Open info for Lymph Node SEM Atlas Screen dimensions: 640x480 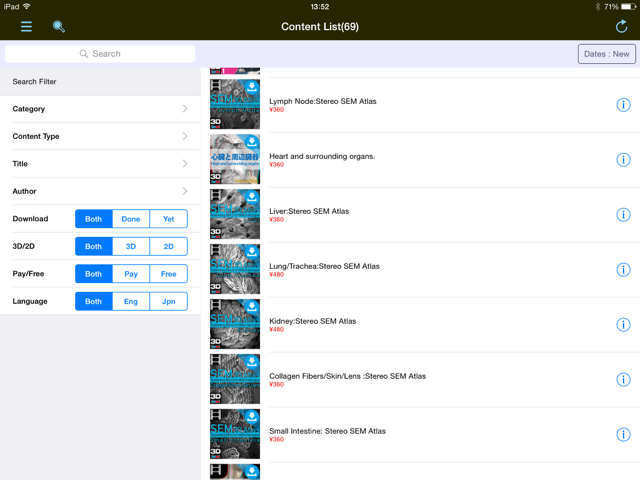click(623, 105)
